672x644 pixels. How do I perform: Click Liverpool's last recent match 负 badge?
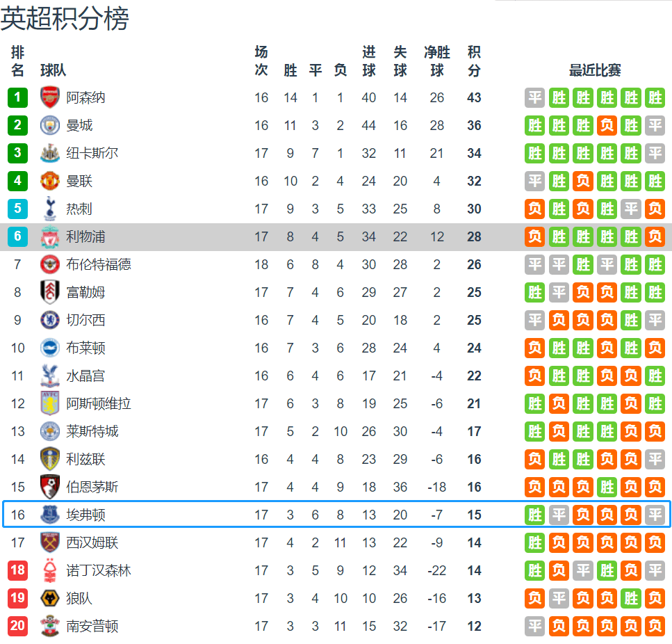coord(655,236)
